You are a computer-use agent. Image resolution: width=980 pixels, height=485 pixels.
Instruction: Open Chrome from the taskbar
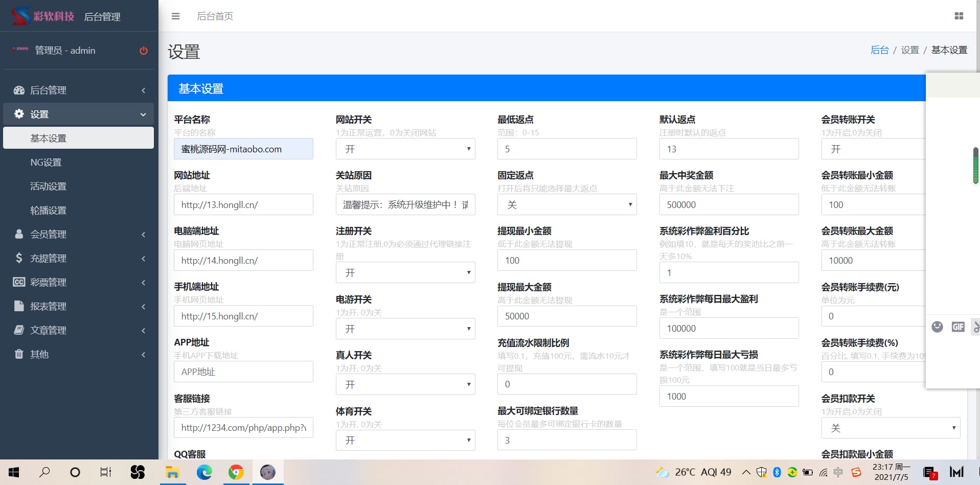point(236,472)
